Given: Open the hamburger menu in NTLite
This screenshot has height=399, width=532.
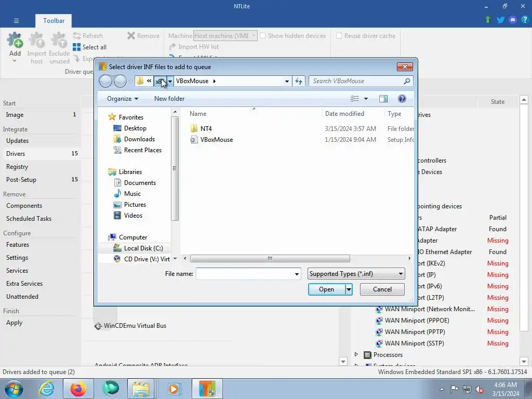Looking at the screenshot, I should tap(16, 21).
